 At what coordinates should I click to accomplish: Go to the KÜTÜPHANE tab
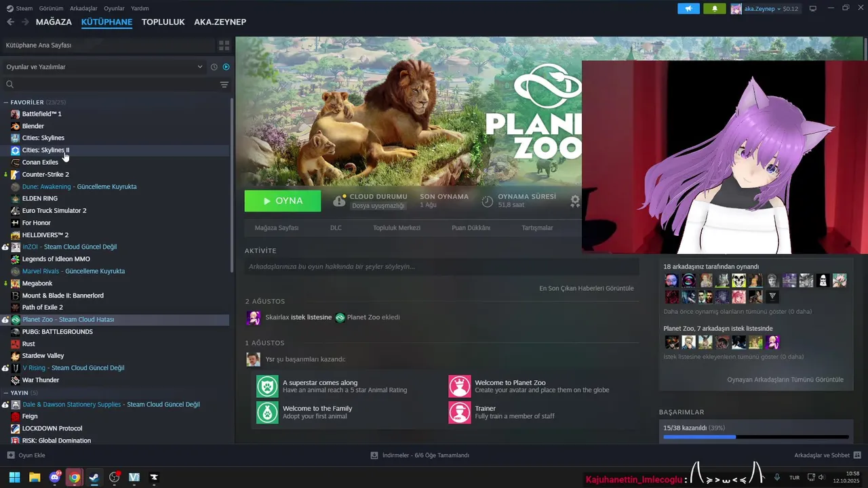click(106, 22)
